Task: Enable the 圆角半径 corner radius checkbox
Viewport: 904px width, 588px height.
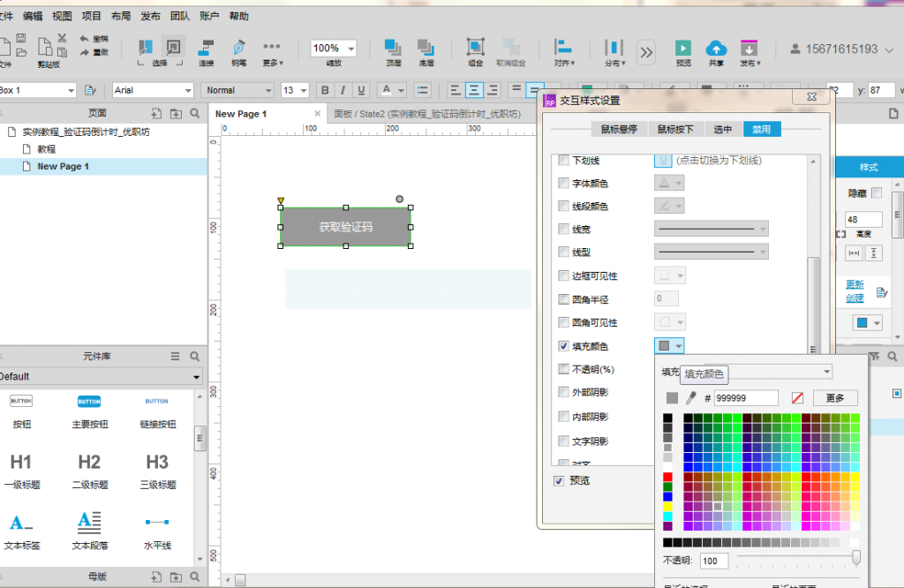Action: (x=564, y=299)
